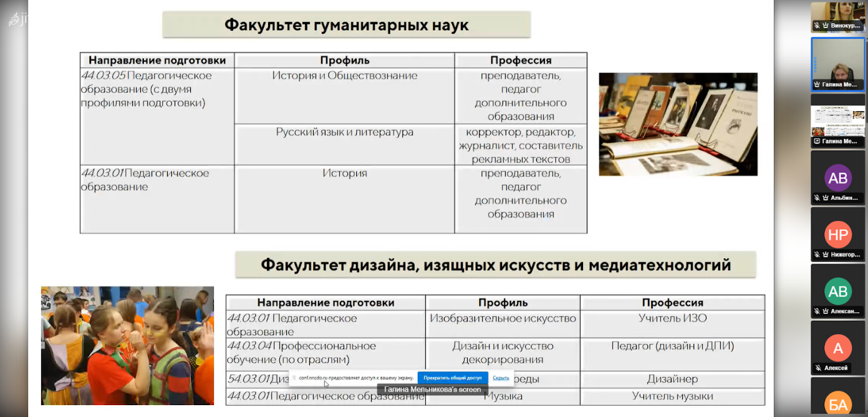Click the muted mic icon on Нижегор tile

[x=817, y=255]
